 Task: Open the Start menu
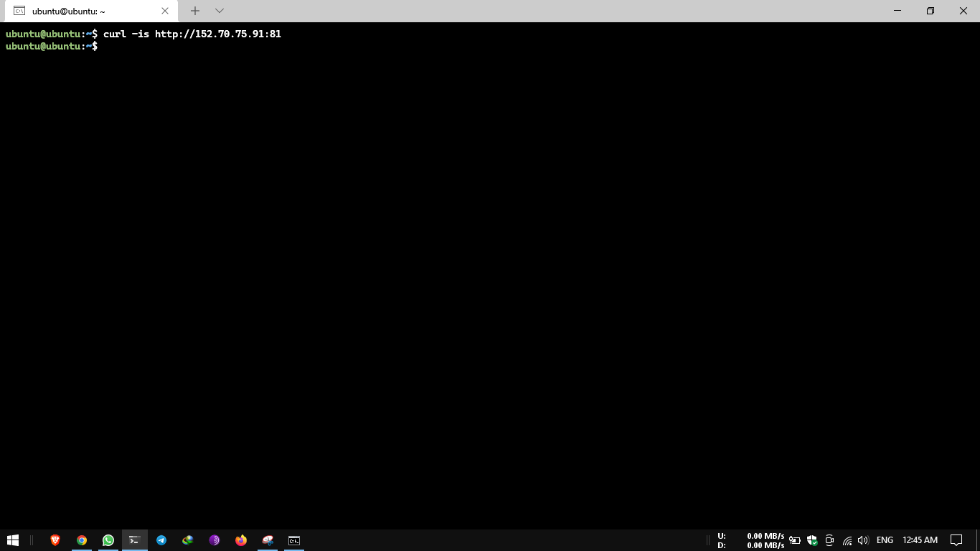tap(14, 540)
